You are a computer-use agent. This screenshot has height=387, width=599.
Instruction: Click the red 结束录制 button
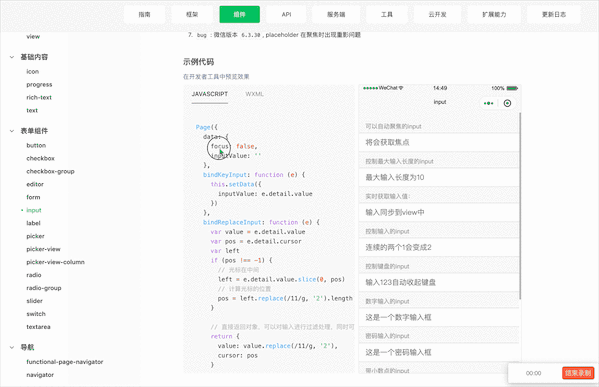pyautogui.click(x=578, y=373)
